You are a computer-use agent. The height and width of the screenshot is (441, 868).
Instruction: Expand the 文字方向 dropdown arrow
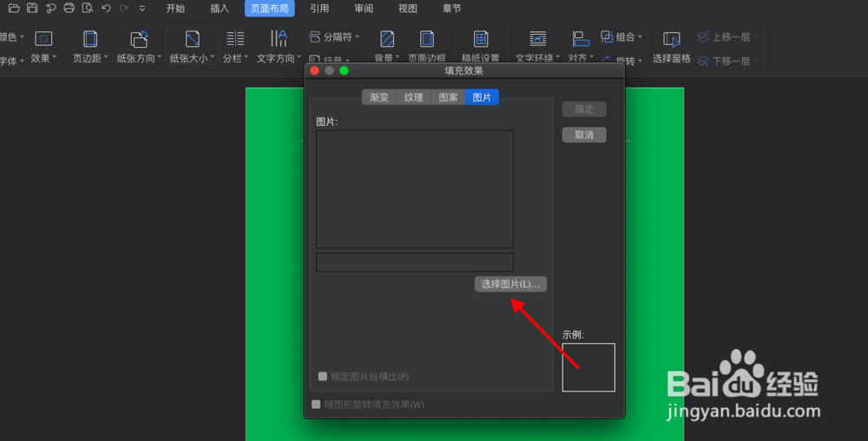click(x=299, y=57)
